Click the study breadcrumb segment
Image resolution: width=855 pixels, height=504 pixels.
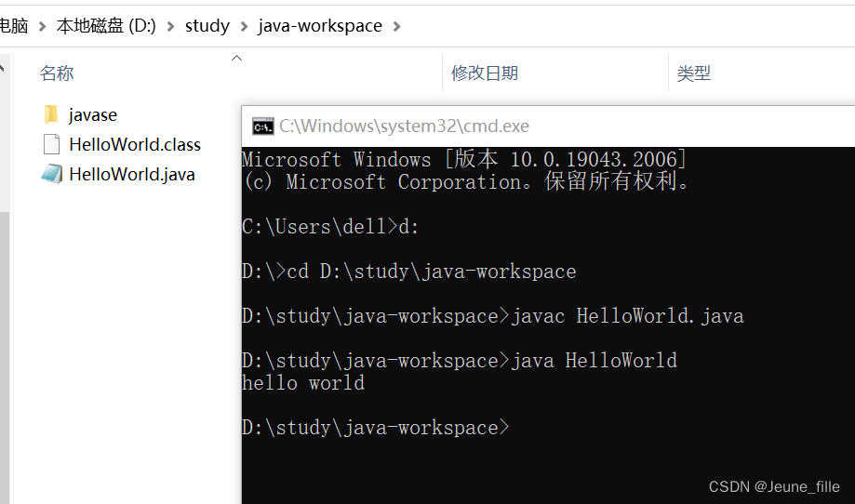207,26
